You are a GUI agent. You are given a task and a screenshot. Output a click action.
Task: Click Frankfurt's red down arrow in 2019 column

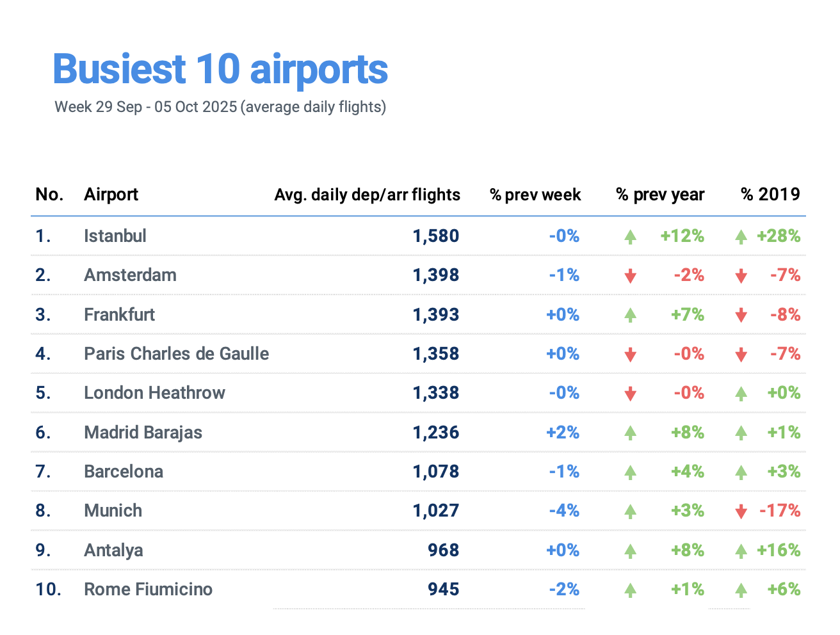click(x=741, y=315)
